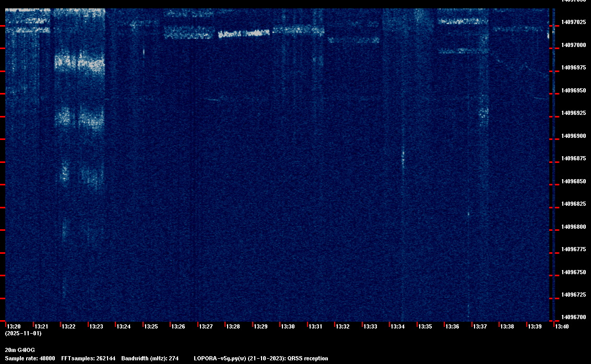Viewport: 591px width, 364px height.
Task: Click the 13:40 time label
Action: [562, 326]
